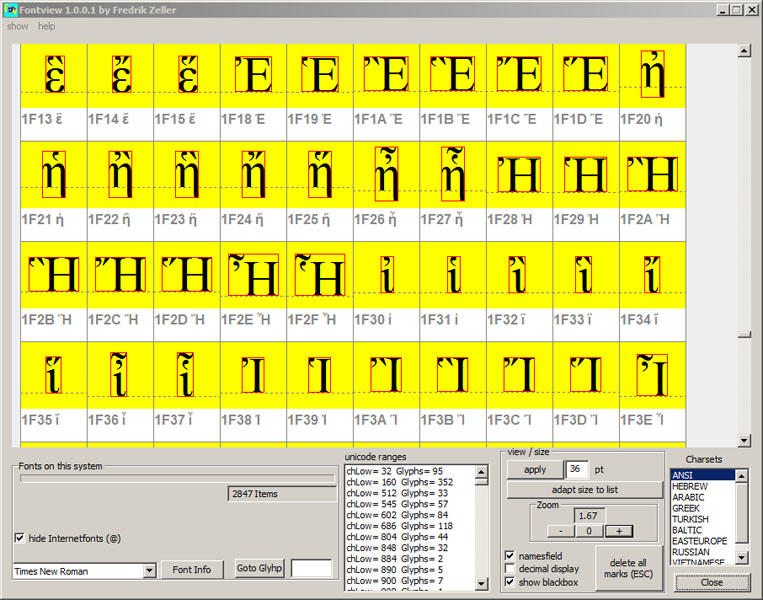Select glyph cell 1F20 eta
Screen dimensions: 763x600
pos(652,92)
